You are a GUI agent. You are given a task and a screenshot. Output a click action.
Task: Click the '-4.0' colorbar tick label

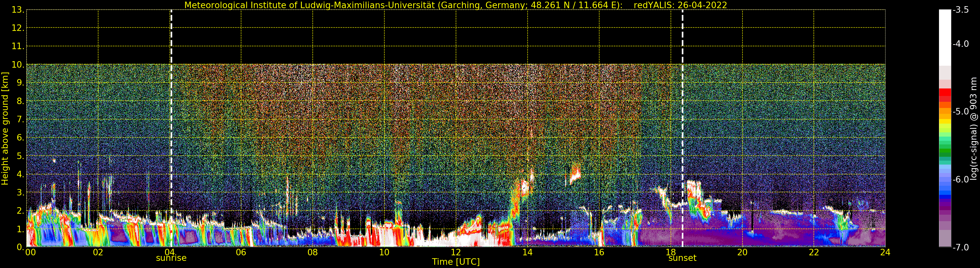pos(960,44)
